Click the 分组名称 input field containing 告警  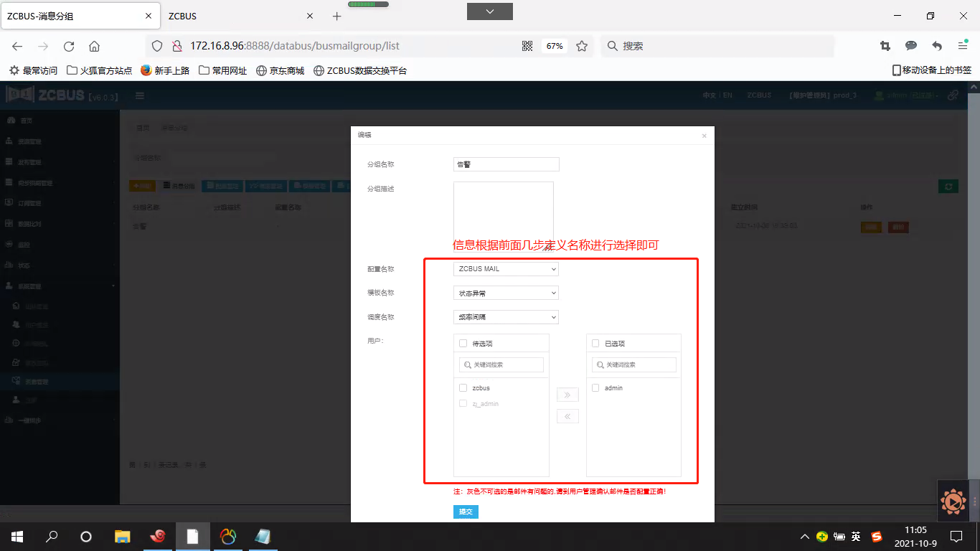pos(506,164)
